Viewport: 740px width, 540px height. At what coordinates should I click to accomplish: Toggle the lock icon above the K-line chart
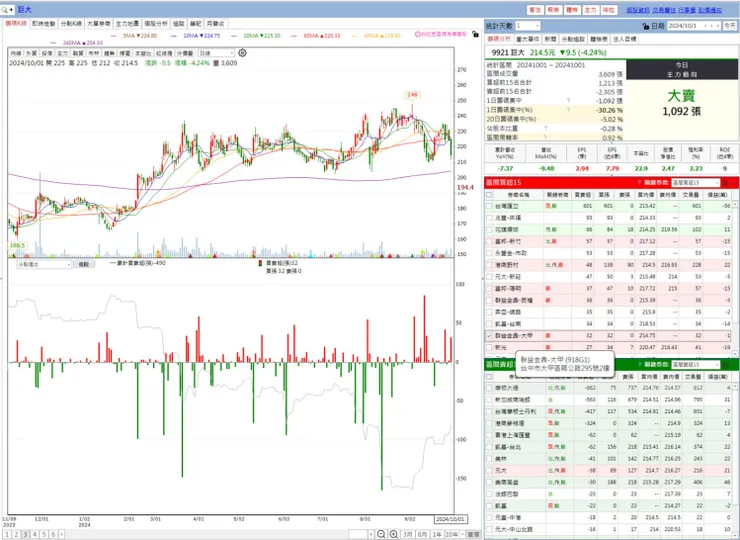tap(475, 34)
